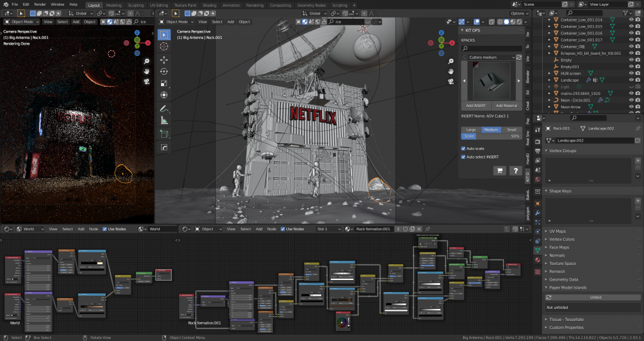
Task: Open the Output properties tab printer icon
Action: tap(538, 151)
